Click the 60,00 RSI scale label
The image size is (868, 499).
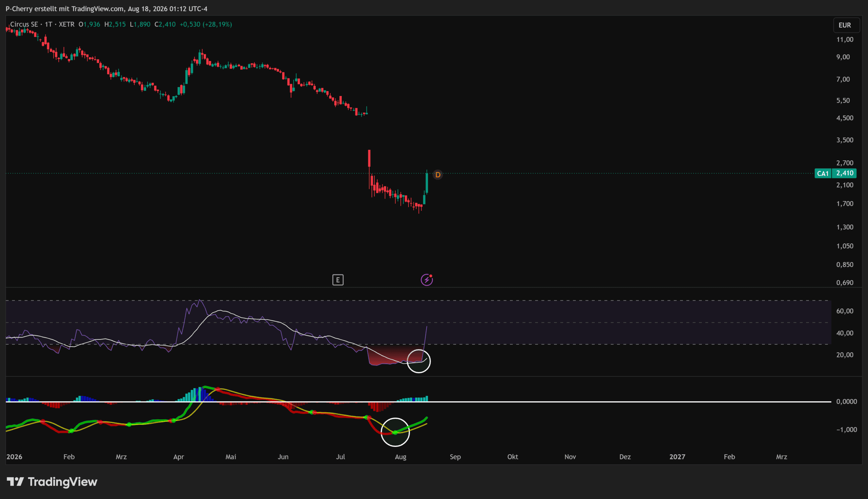click(845, 311)
